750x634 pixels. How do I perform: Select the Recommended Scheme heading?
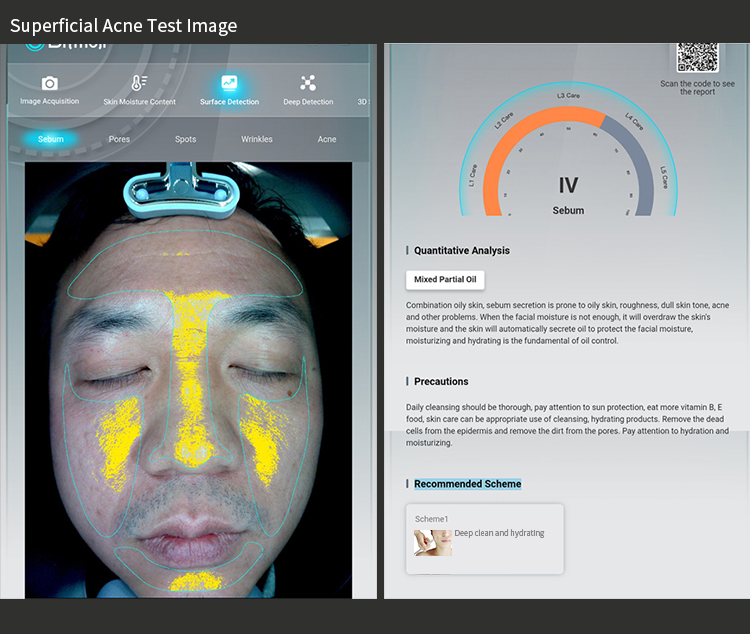(x=467, y=484)
